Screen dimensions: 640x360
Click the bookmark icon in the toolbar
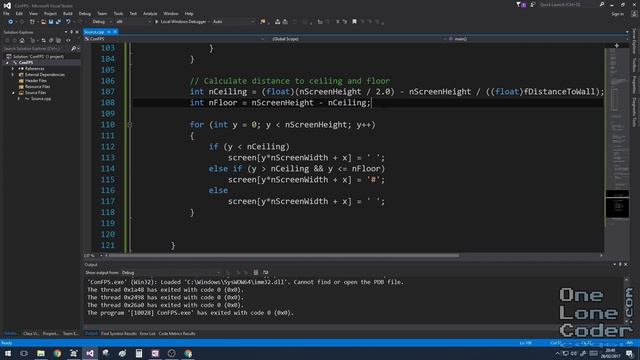tap(354, 22)
